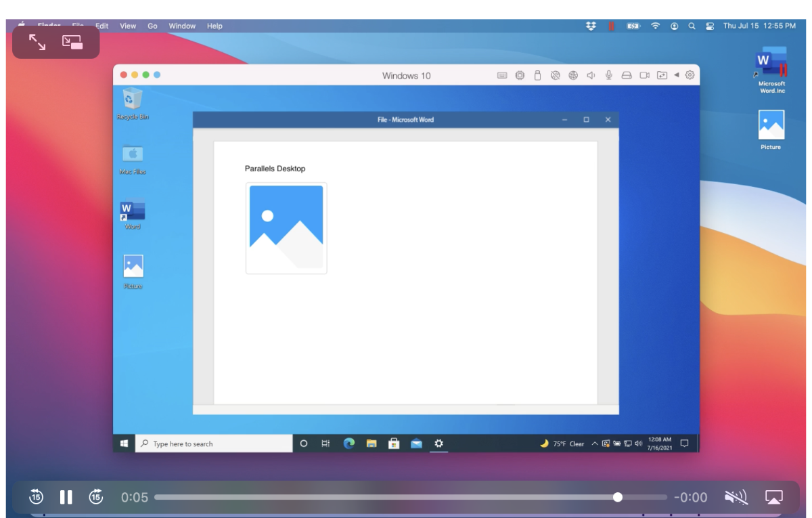The image size is (812, 518).
Task: Click the speaker sound icon in Parallels toolbar
Action: [591, 75]
